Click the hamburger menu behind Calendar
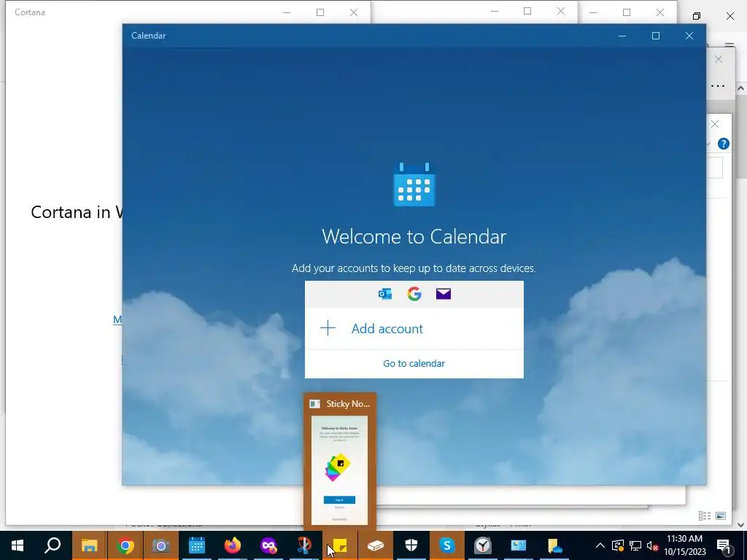747x560 pixels. click(729, 46)
